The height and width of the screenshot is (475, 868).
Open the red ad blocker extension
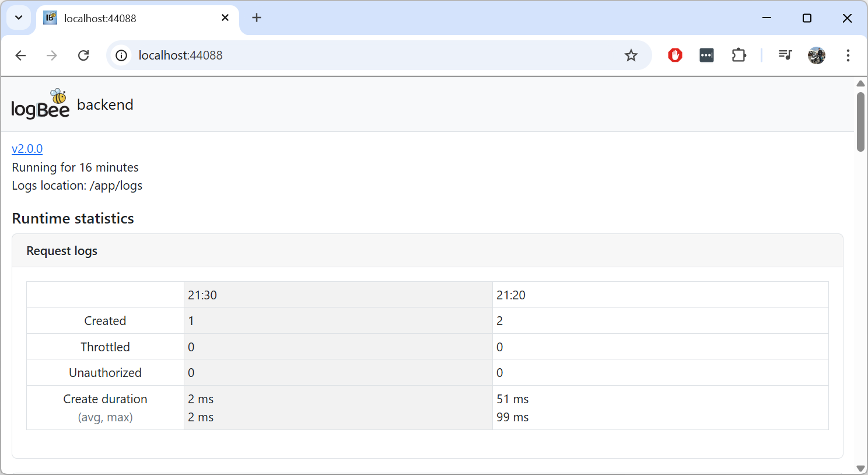[x=675, y=55]
